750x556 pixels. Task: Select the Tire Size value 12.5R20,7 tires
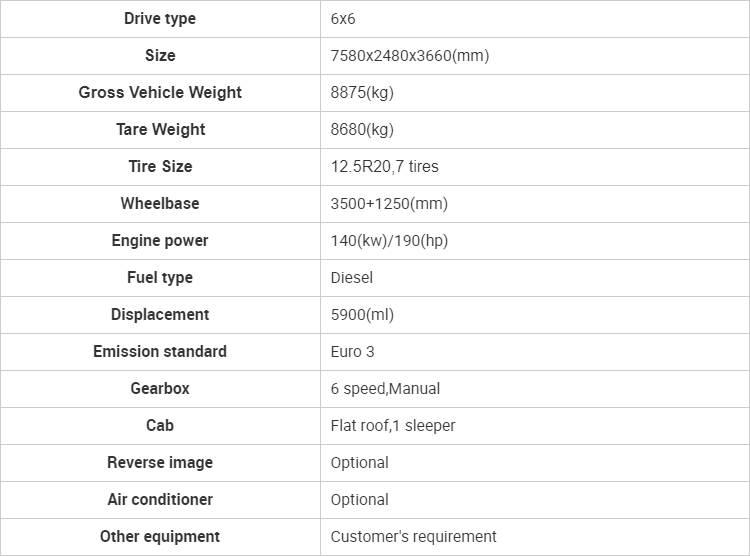pyautogui.click(x=384, y=167)
